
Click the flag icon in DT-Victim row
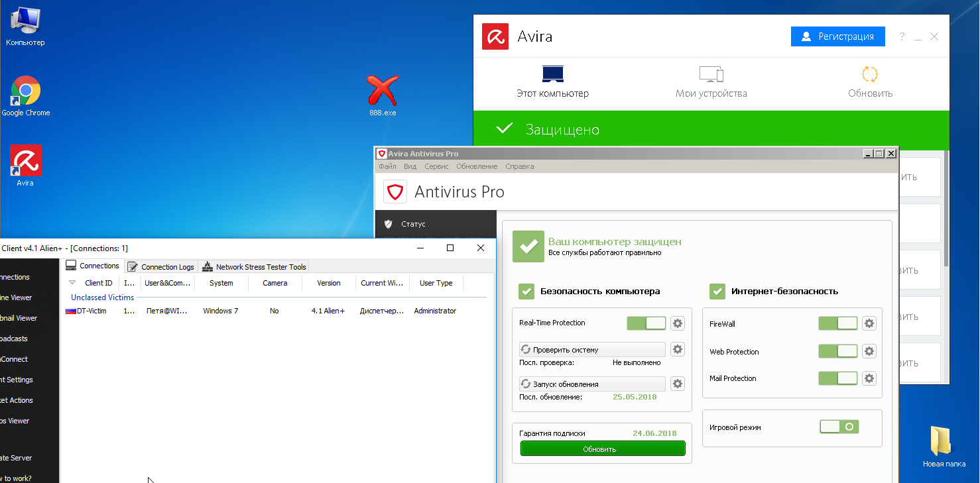pos(71,311)
